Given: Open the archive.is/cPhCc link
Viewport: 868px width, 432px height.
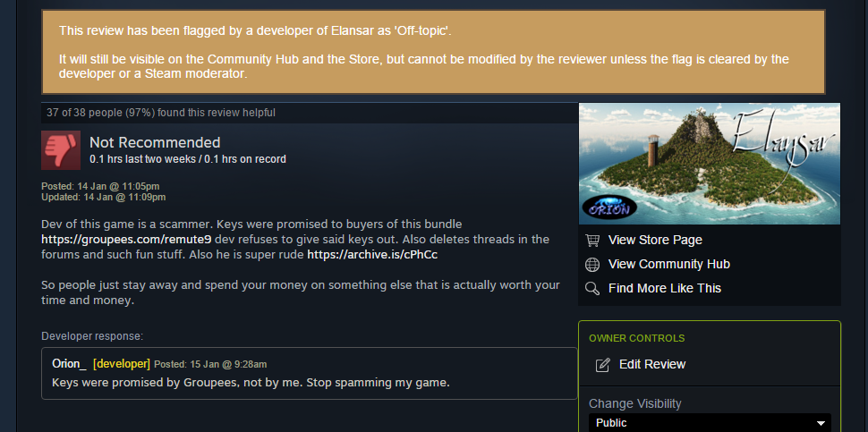Looking at the screenshot, I should (x=372, y=255).
